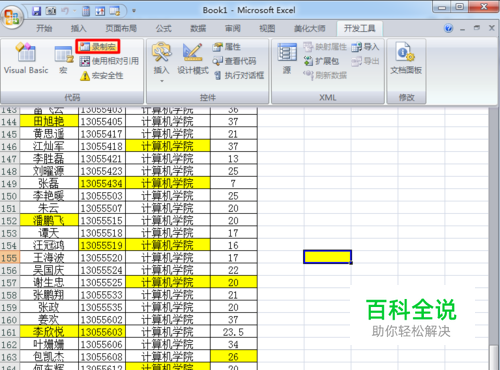Click cell containing 吴国庆
This screenshot has height=370, width=500.
(x=49, y=270)
